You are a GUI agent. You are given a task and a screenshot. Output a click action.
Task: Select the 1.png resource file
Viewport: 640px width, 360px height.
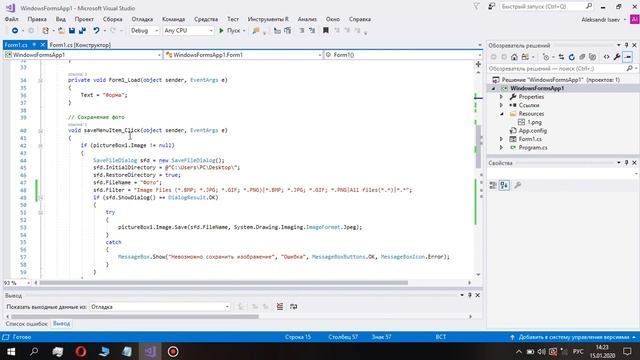pyautogui.click(x=534, y=122)
